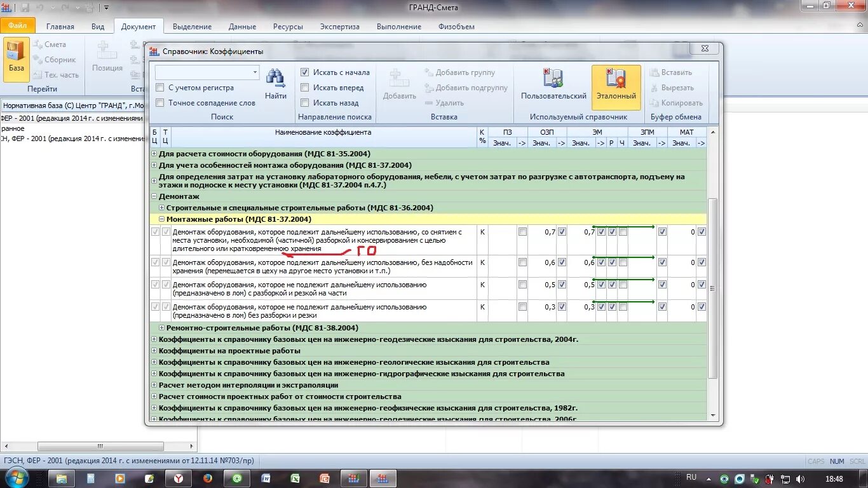Click the Тех. часть navigation icon
Screen dimensions: 868x488
pos(37,75)
